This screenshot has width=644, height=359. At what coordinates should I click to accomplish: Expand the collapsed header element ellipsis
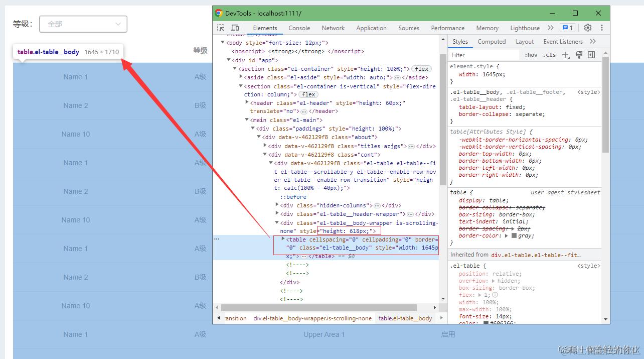pyautogui.click(x=304, y=111)
